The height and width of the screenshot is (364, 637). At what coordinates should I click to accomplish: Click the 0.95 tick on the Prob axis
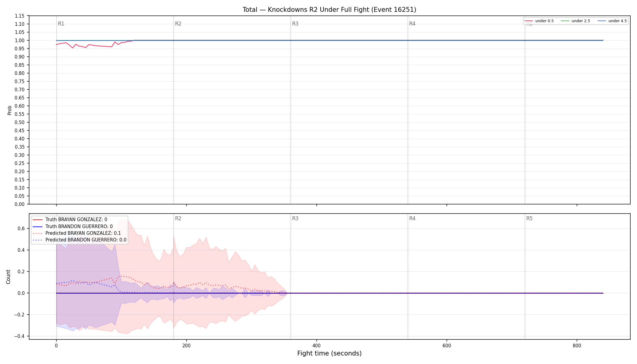[20, 49]
